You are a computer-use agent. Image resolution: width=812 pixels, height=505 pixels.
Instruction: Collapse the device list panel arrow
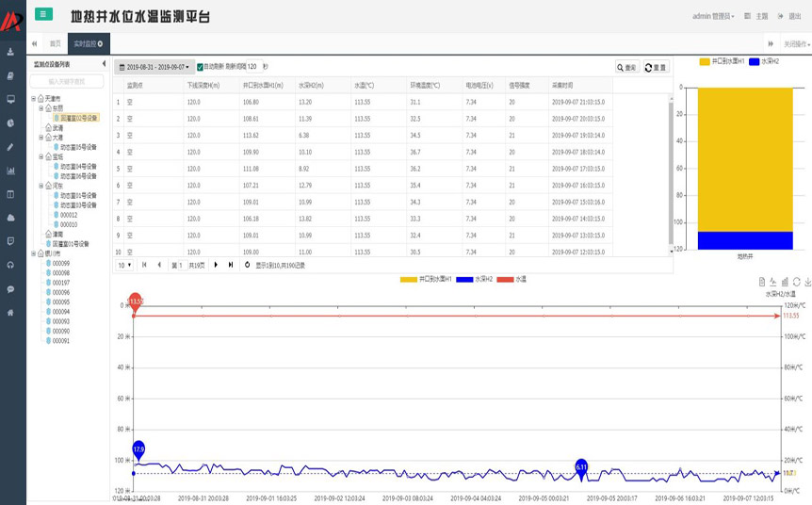[x=104, y=64]
